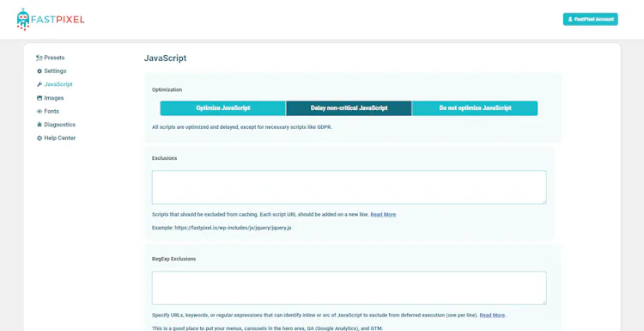Click the Exclusions section label

click(164, 158)
